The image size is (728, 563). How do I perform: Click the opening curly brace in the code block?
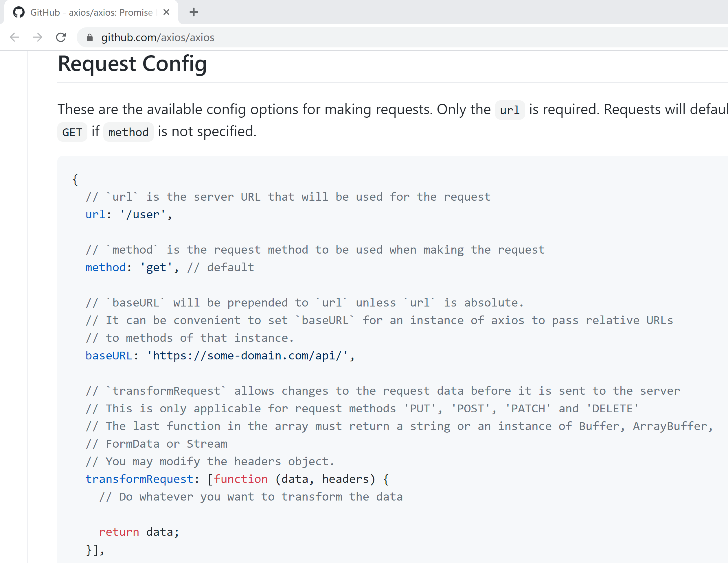(75, 180)
